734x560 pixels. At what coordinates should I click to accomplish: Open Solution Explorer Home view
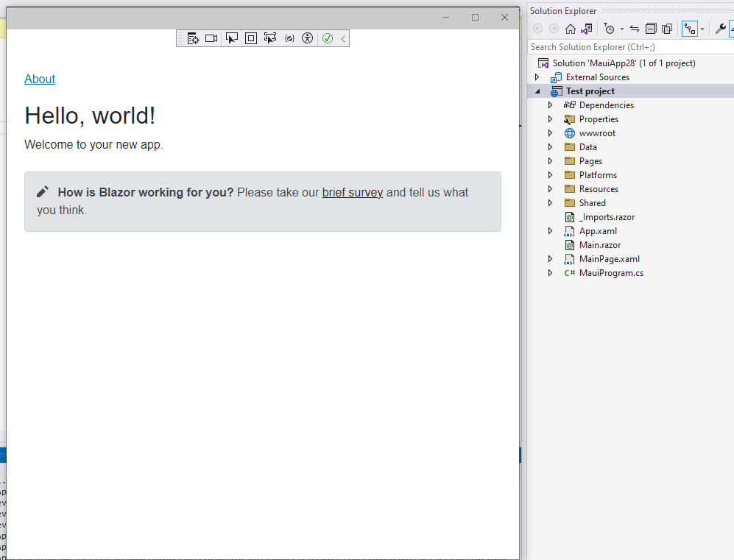(x=571, y=29)
